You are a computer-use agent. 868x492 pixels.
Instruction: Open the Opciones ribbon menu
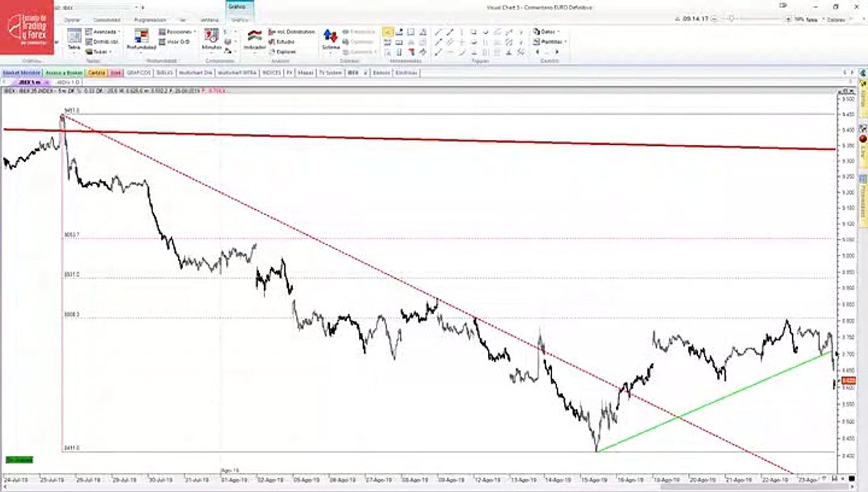click(72, 20)
